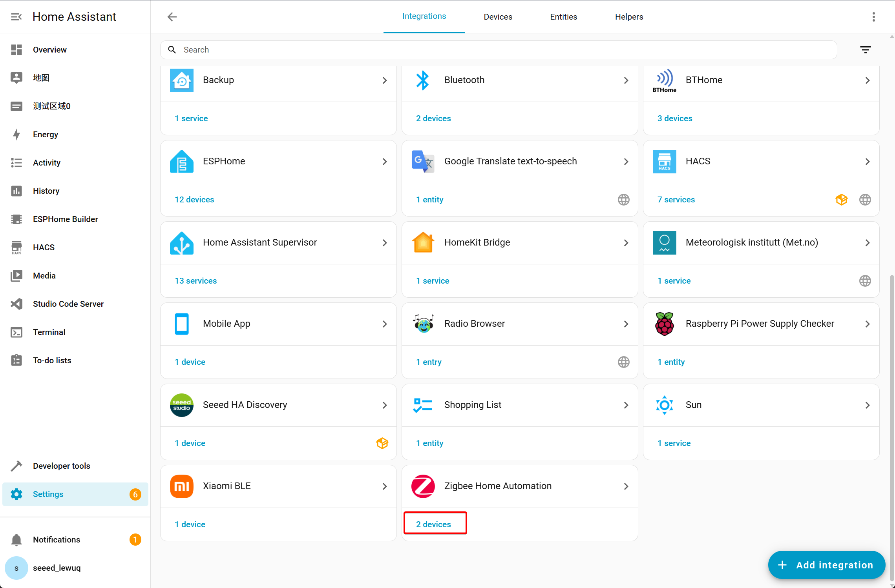895x588 pixels.
Task: Click the Add integration button
Action: [826, 565]
